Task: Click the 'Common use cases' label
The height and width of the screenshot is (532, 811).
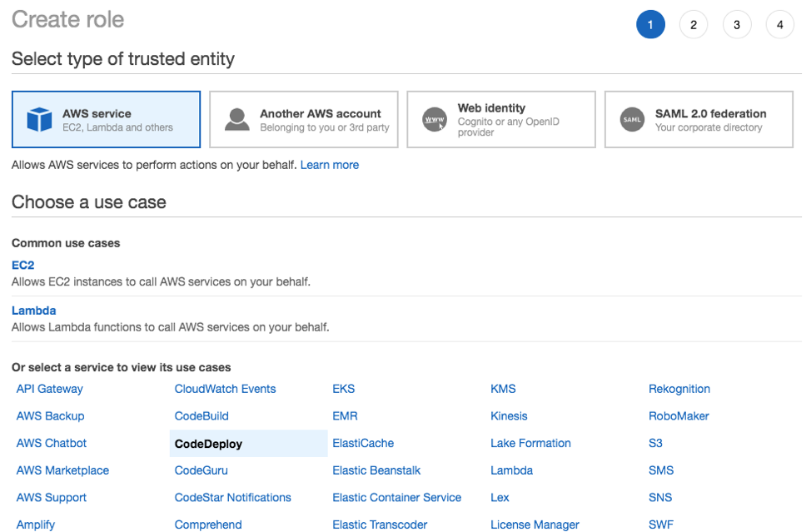Action: click(66, 243)
